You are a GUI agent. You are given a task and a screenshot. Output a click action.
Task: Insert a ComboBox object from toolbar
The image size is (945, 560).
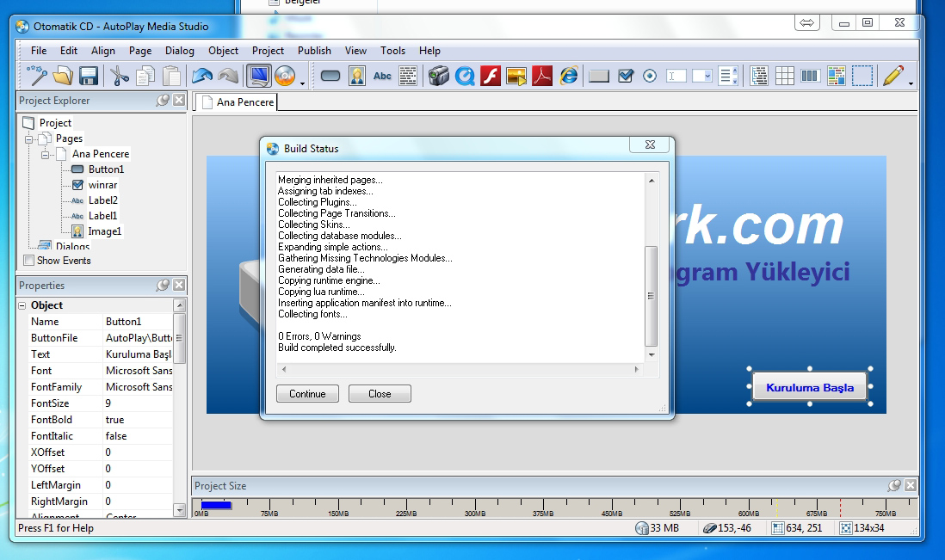702,76
